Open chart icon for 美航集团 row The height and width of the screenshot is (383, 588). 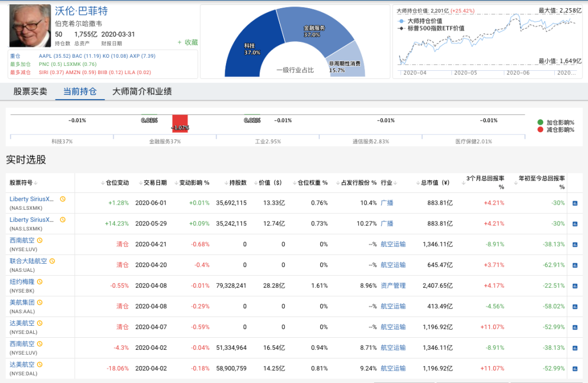click(575, 307)
